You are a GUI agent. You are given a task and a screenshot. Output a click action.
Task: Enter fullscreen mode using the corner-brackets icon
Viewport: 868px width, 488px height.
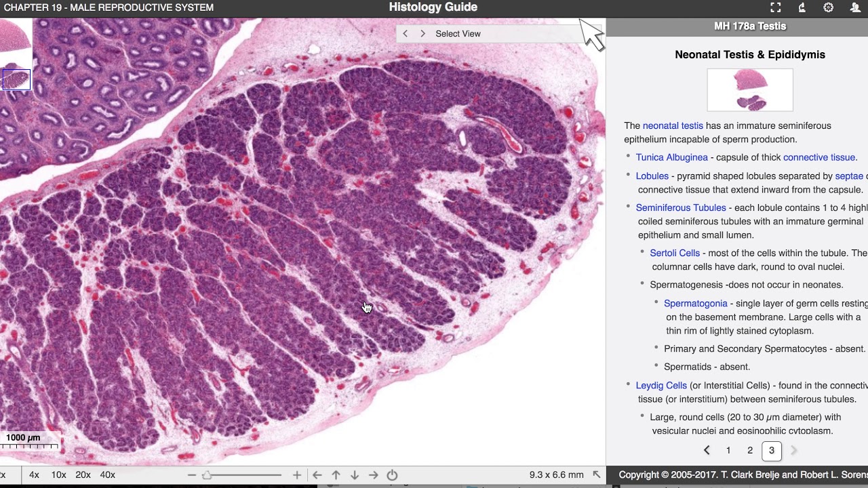776,7
